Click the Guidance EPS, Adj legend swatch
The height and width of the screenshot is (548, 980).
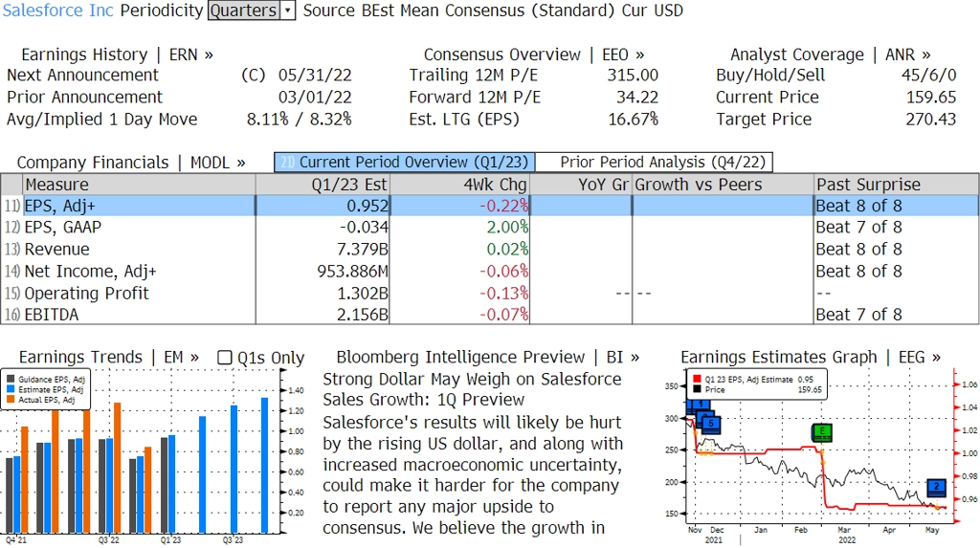pyautogui.click(x=11, y=380)
